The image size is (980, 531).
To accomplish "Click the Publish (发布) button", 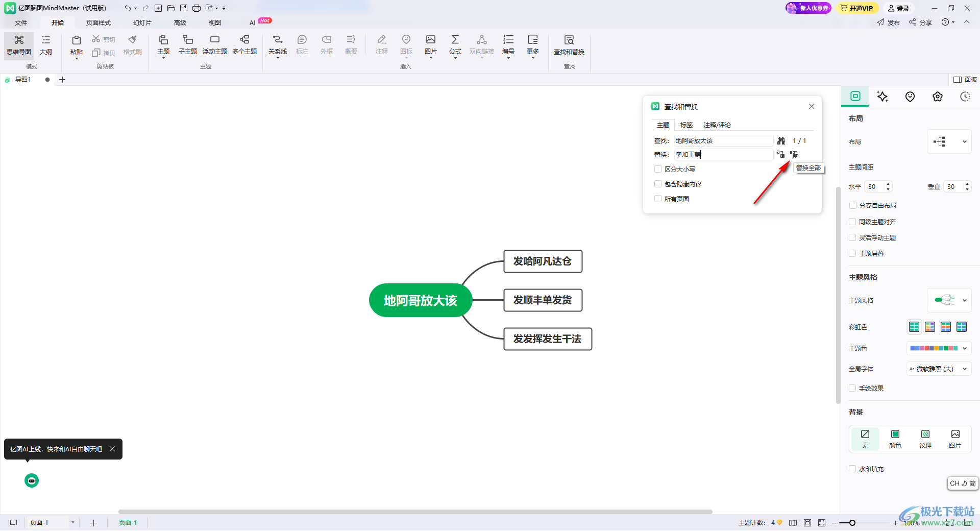I will 889,22.
